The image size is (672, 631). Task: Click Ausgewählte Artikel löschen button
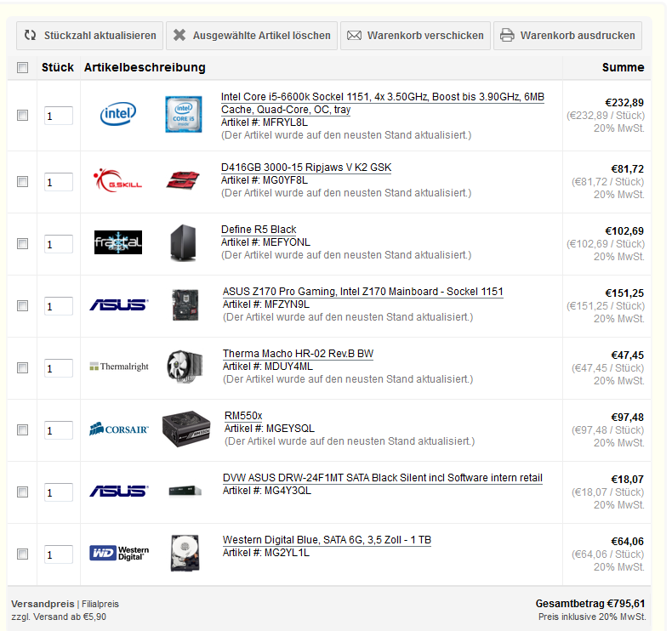[x=252, y=36]
